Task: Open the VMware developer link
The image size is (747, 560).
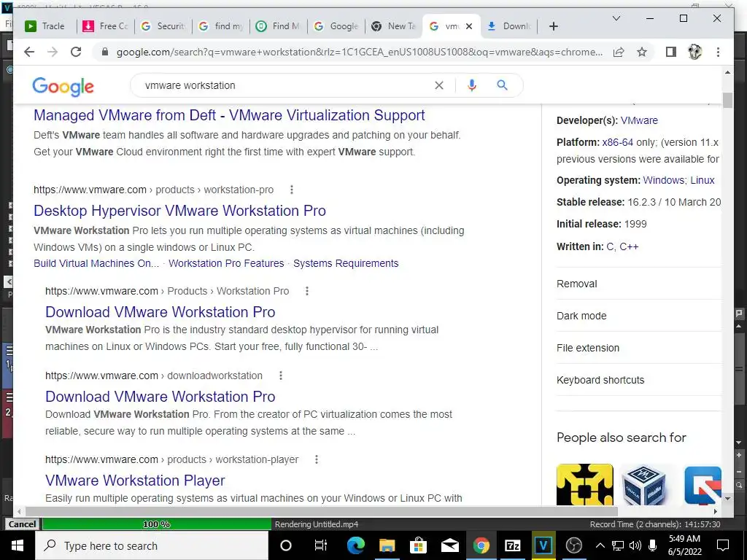Action: coord(639,120)
